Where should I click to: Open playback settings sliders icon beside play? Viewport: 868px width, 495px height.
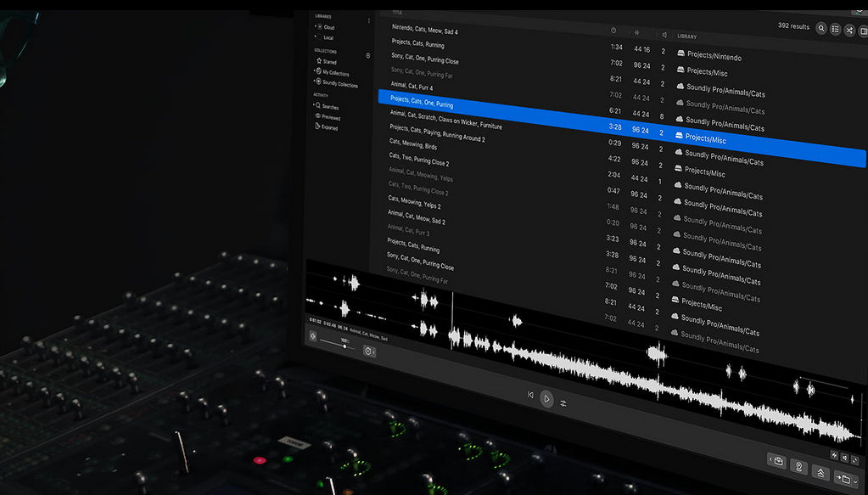pyautogui.click(x=563, y=403)
